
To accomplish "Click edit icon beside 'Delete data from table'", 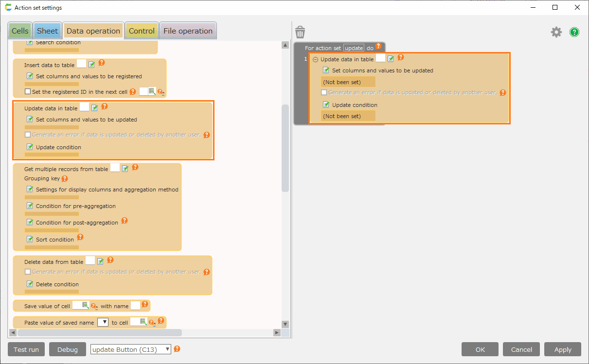I will click(x=101, y=261).
